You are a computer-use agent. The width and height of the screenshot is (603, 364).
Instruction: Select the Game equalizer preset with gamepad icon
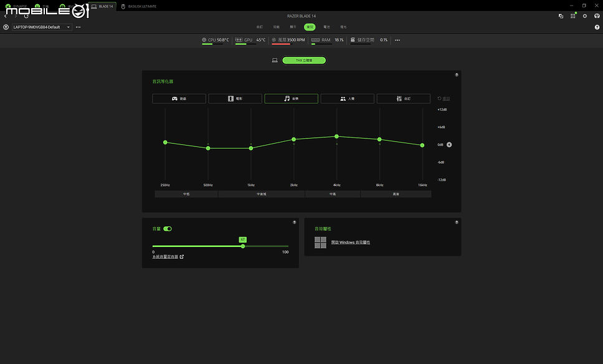(x=179, y=99)
